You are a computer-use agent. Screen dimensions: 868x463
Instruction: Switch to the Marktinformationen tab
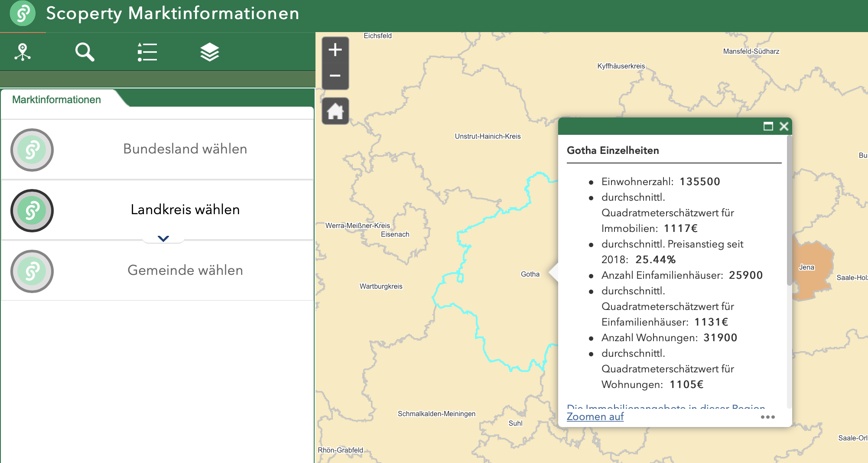[x=56, y=100]
